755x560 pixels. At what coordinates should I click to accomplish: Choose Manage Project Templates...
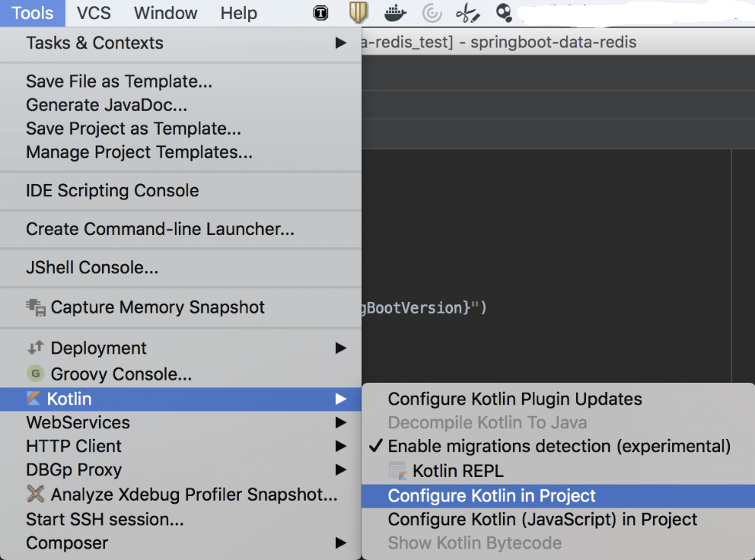click(x=180, y=152)
